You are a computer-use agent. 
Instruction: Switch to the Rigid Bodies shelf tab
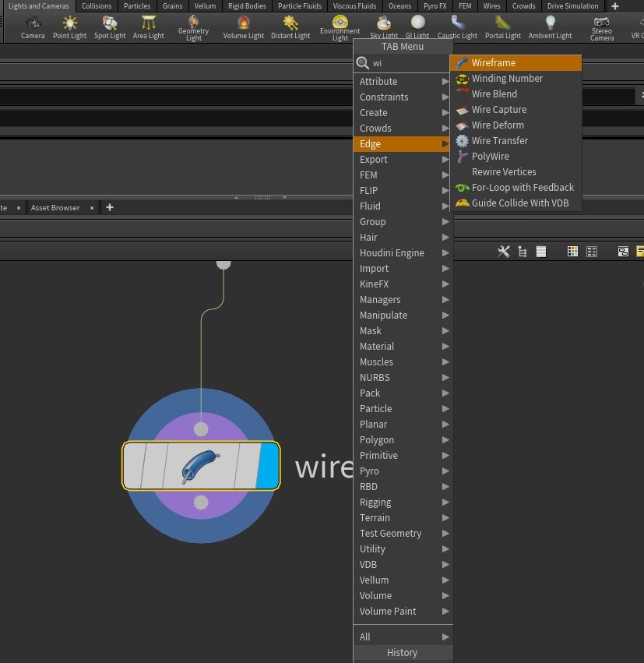click(246, 6)
